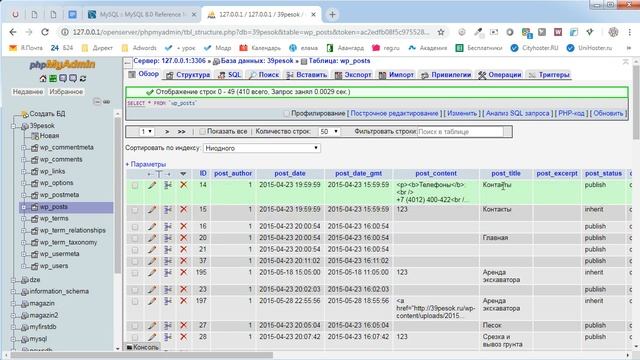Viewport: 640px width, 360px height.
Task: Open column options dropdown arrow in header
Action: [x=183, y=174]
